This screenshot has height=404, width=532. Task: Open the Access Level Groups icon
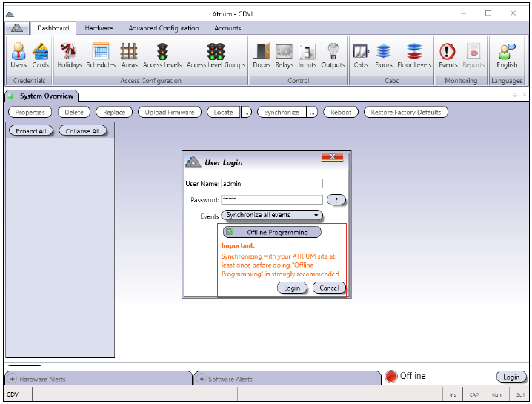(216, 56)
